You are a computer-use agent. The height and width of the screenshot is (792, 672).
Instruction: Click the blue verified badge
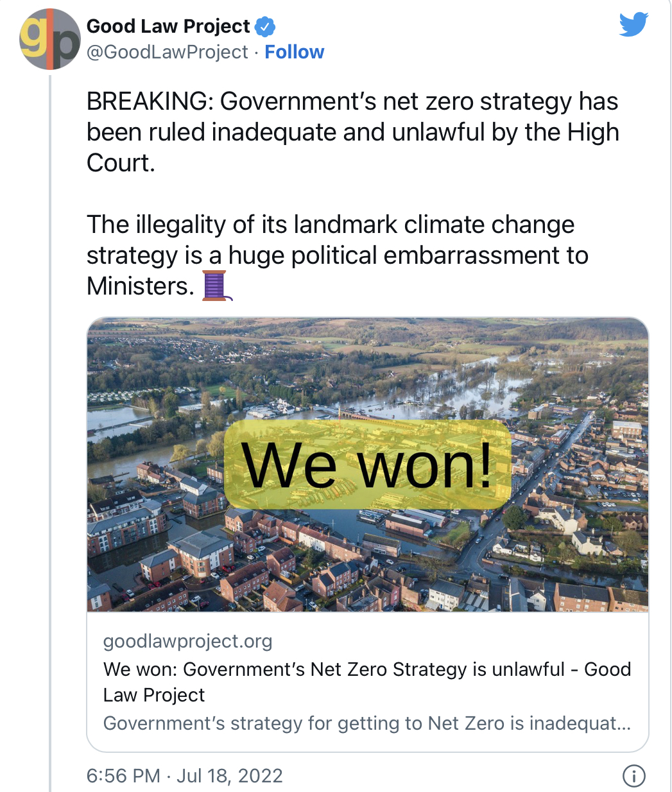point(265,27)
